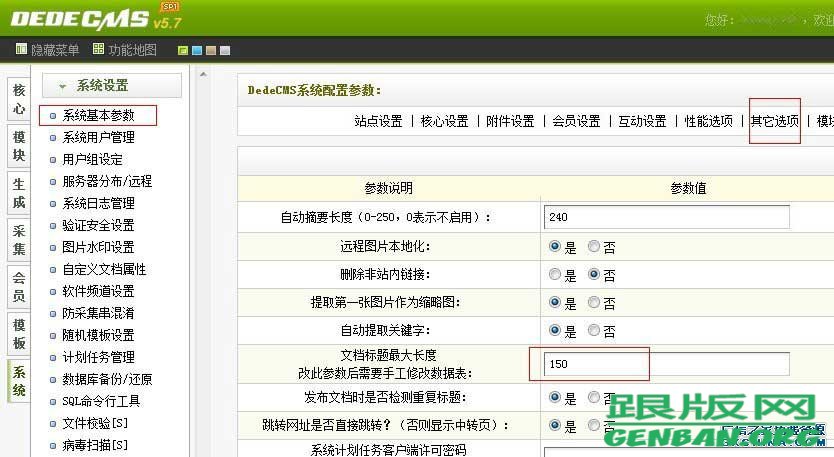Open the 系统 side tab
This screenshot has height=457, width=834.
pos(19,381)
